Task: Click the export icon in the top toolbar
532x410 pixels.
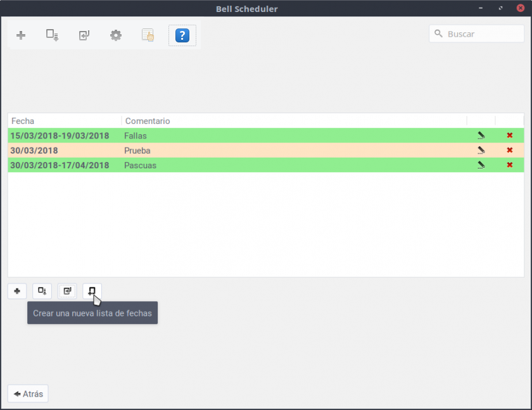Action: click(x=52, y=35)
